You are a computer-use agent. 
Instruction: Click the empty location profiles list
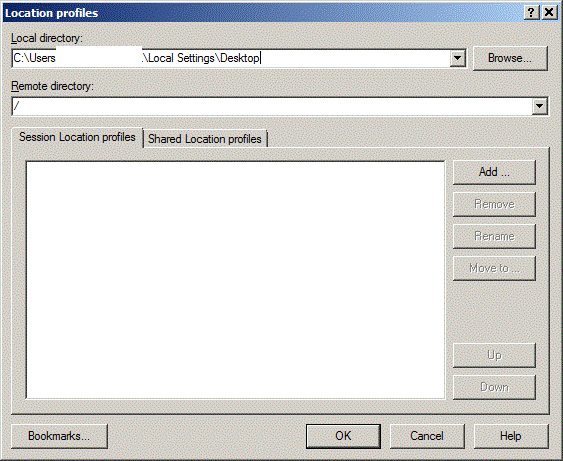pyautogui.click(x=236, y=280)
